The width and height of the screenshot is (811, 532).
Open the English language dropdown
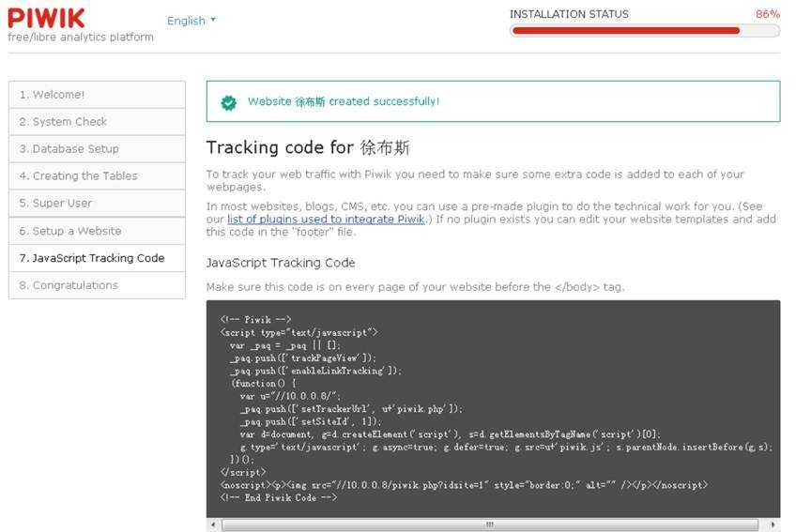(x=191, y=21)
